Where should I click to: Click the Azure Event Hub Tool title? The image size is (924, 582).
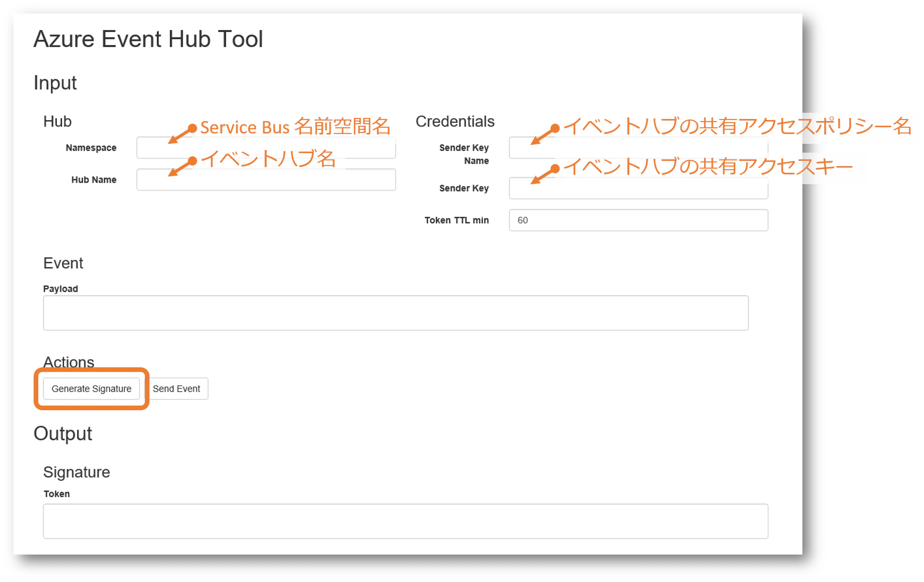(148, 39)
